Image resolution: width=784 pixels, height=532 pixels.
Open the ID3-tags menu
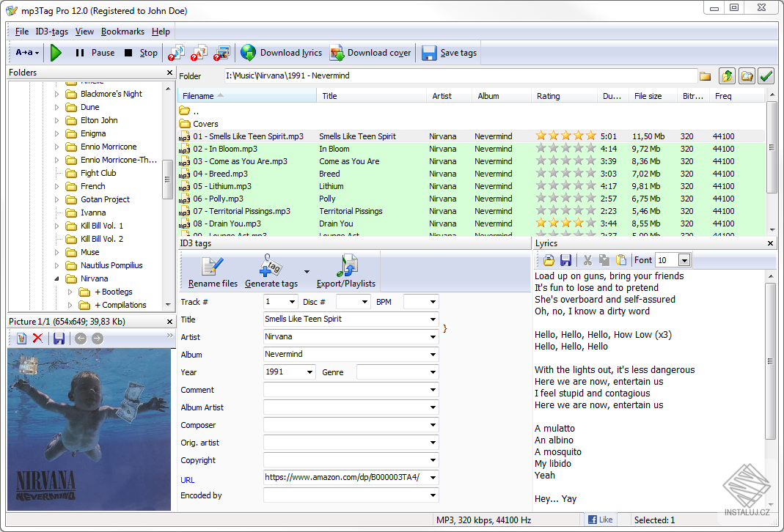tap(51, 32)
